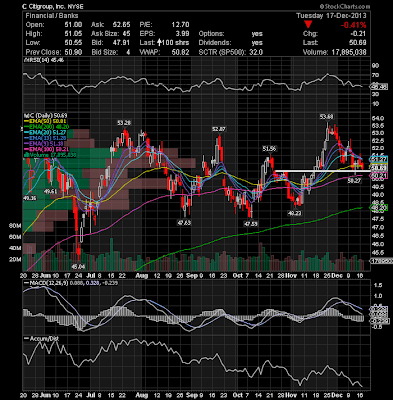Viewport: 393px width, 400px height.
Task: Click the Bid value '47.91'
Action: [x=121, y=43]
